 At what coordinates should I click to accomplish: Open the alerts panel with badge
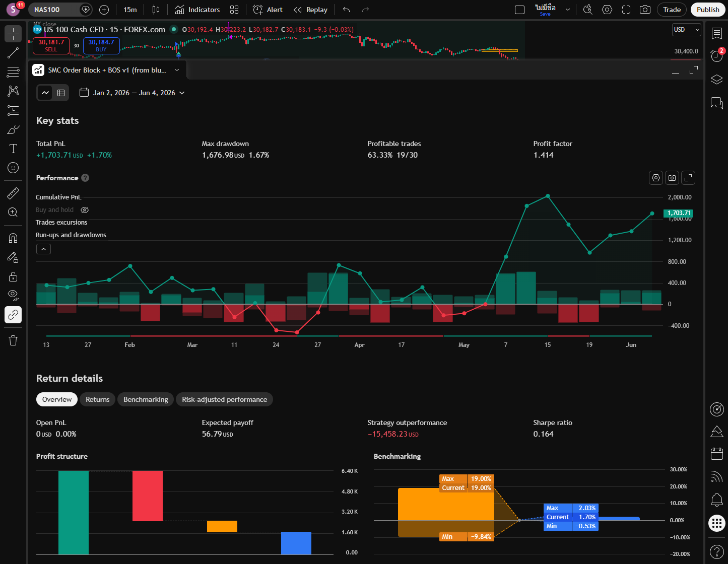click(716, 56)
